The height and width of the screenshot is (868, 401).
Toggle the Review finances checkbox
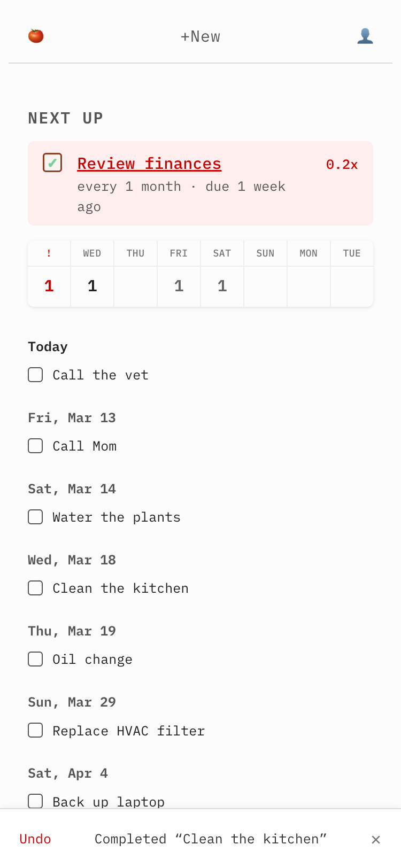(x=52, y=162)
